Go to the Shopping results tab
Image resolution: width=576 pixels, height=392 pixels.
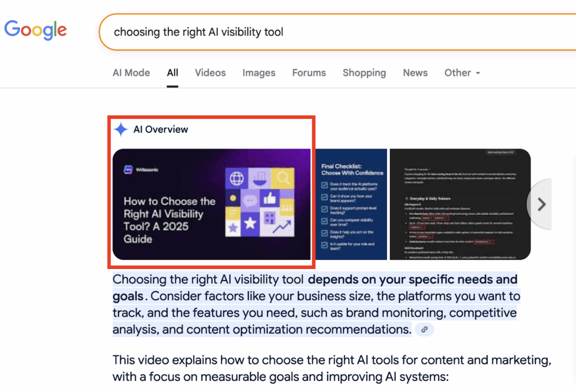coord(364,73)
